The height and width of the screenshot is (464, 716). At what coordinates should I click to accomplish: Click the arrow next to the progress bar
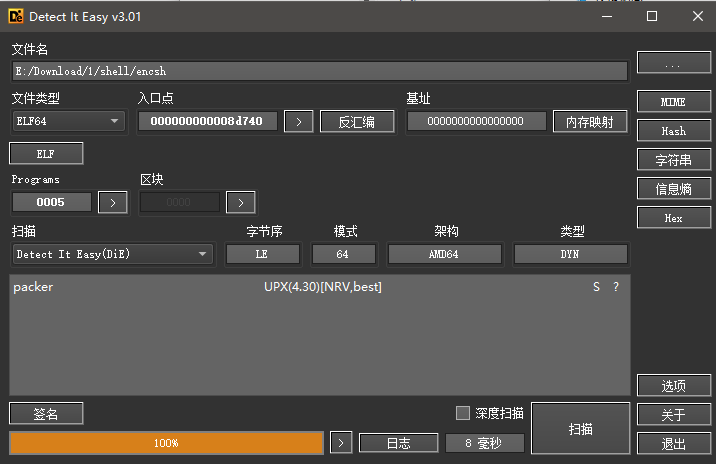click(341, 443)
